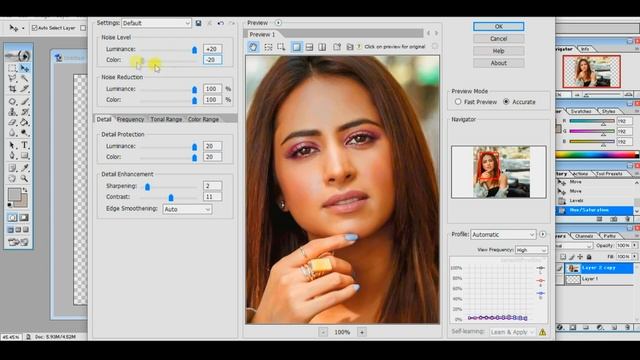Select the Lasso tool in Photoshop toolbox
This screenshot has height=360, width=640.
[x=12, y=78]
